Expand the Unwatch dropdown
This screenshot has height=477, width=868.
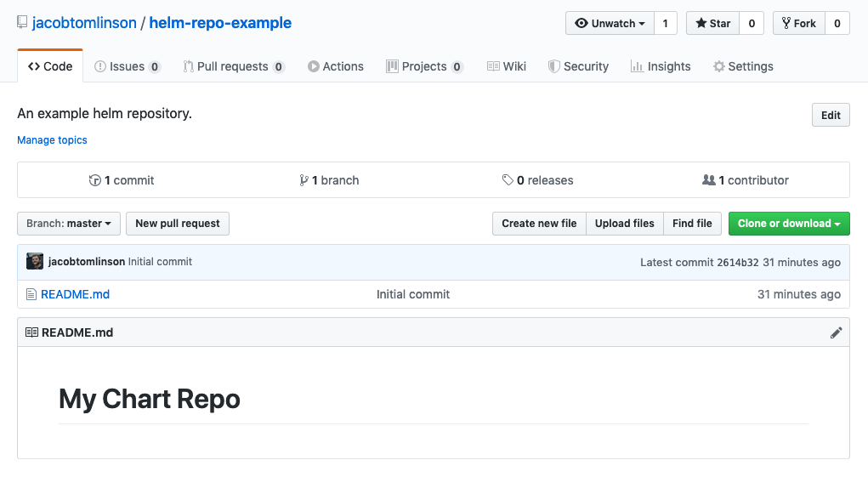[x=610, y=23]
